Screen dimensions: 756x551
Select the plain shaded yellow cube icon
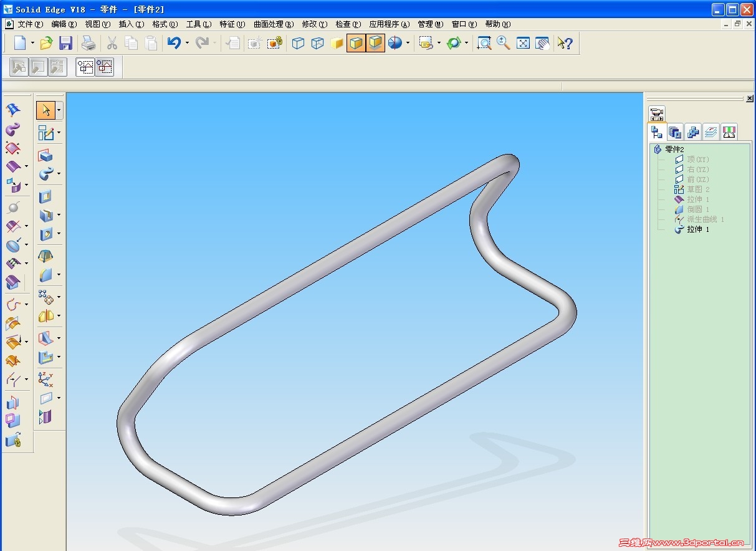[337, 43]
